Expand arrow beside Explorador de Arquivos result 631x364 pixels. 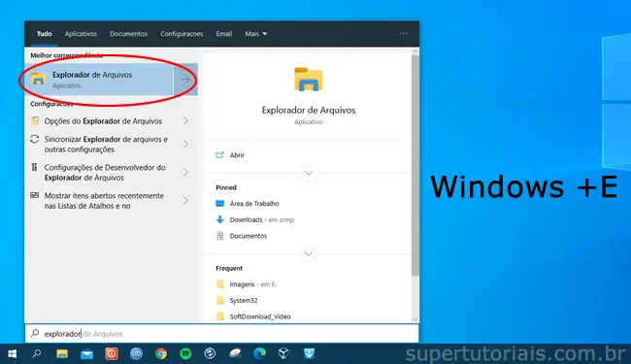coord(185,80)
